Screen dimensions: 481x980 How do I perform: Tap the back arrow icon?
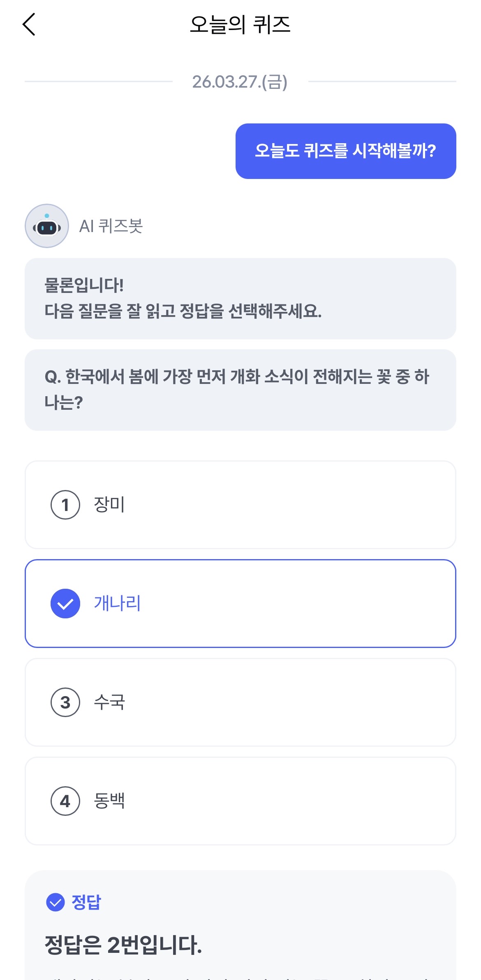(29, 25)
